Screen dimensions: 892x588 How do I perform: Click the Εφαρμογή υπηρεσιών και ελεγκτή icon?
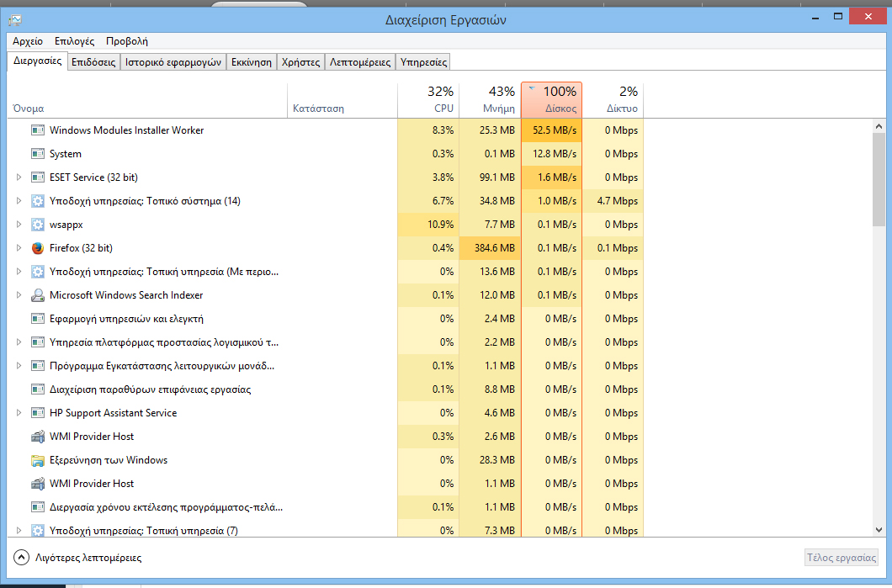(38, 319)
